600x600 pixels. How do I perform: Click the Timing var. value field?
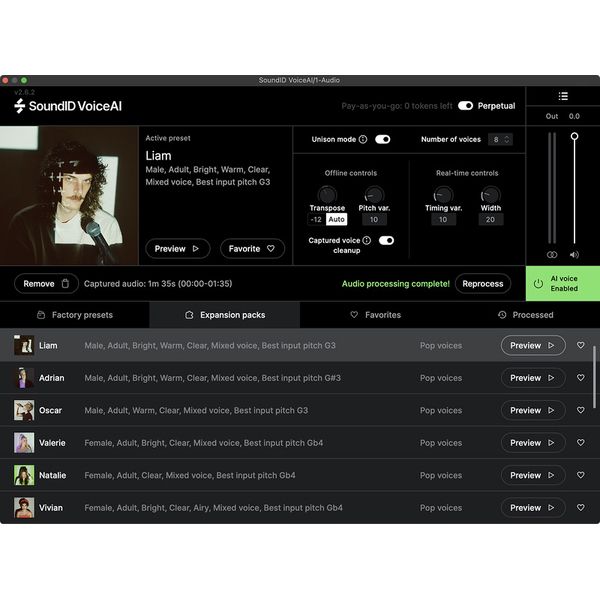coord(443,219)
